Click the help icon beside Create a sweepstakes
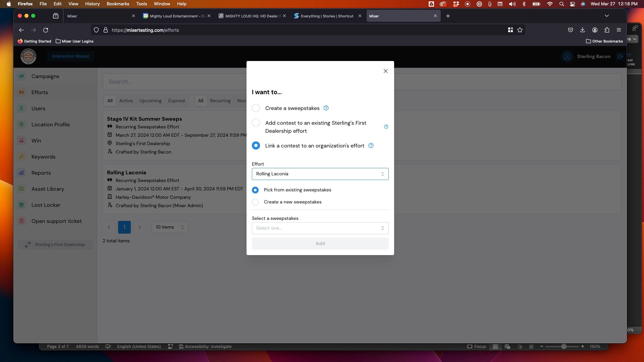Screen dimensions: 644x362 click(x=326, y=108)
